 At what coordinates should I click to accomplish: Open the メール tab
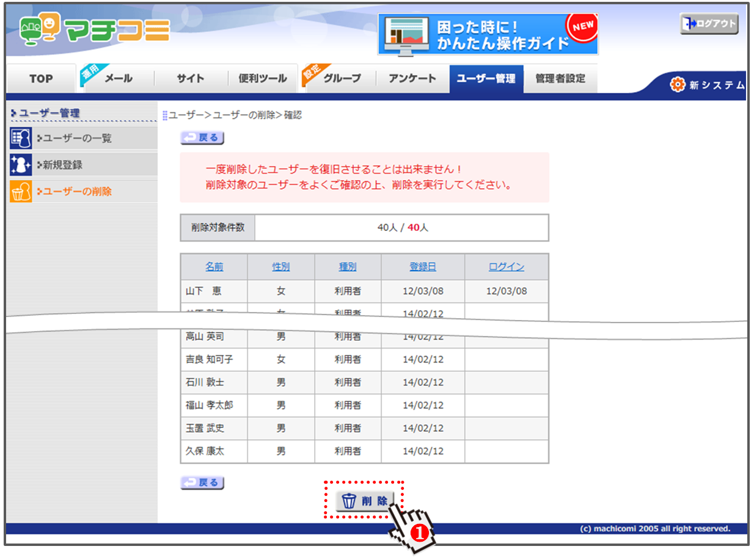click(x=117, y=79)
